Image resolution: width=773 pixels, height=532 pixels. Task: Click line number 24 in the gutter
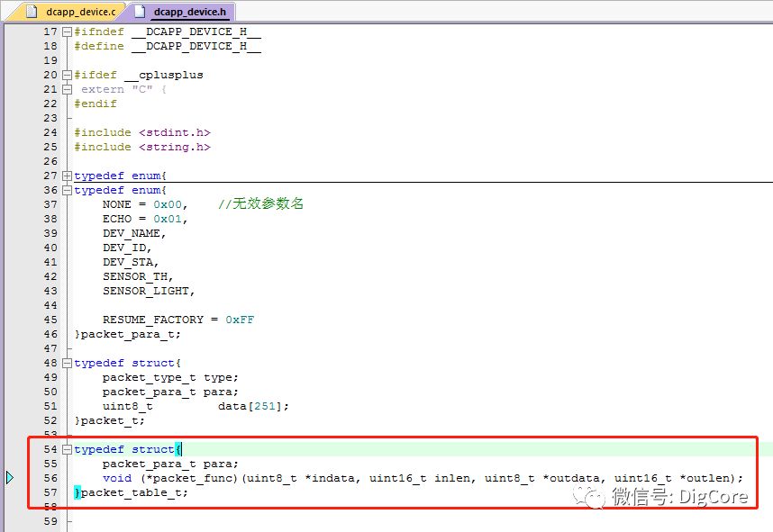50,132
